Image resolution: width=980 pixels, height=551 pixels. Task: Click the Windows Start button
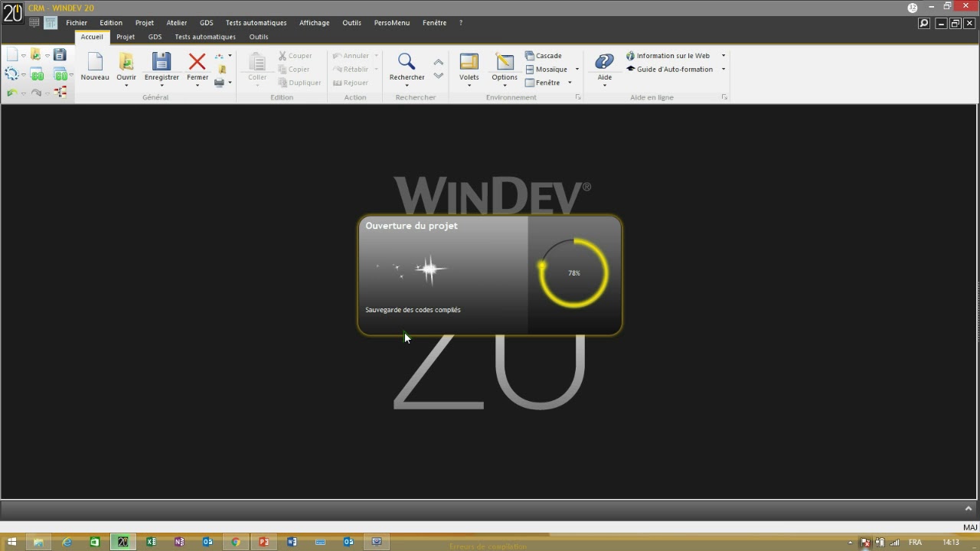tap(11, 542)
